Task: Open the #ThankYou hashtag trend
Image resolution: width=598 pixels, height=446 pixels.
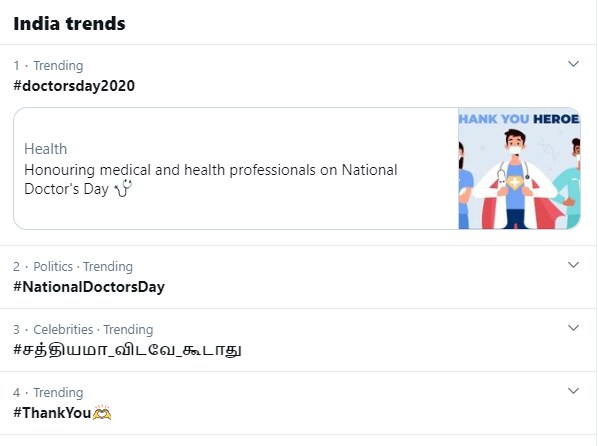Action: pyautogui.click(x=52, y=412)
